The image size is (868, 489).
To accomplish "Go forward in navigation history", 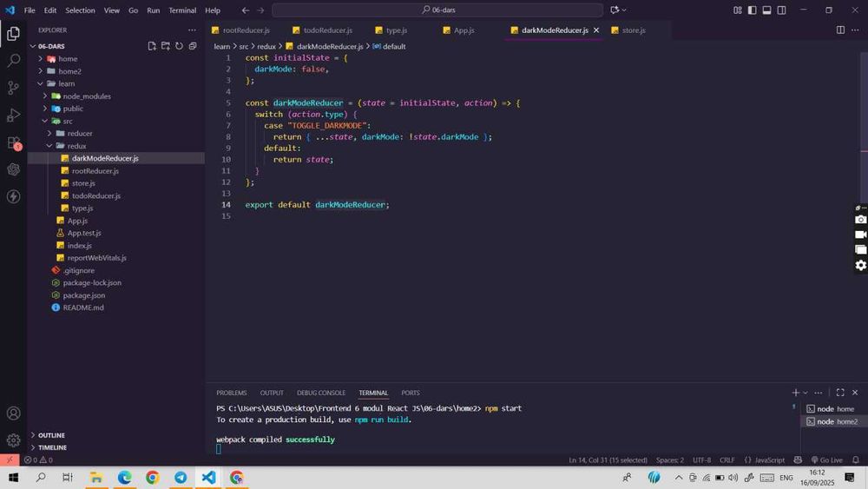I will click(x=260, y=10).
